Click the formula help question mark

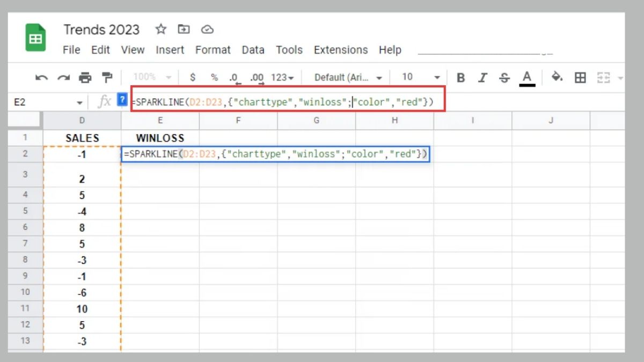pyautogui.click(x=122, y=100)
